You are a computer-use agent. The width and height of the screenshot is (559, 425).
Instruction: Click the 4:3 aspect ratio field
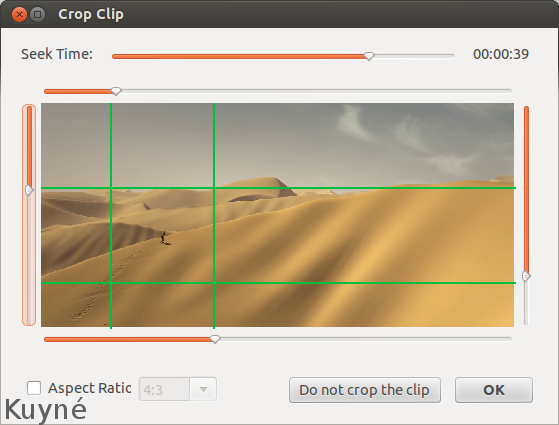coord(164,389)
